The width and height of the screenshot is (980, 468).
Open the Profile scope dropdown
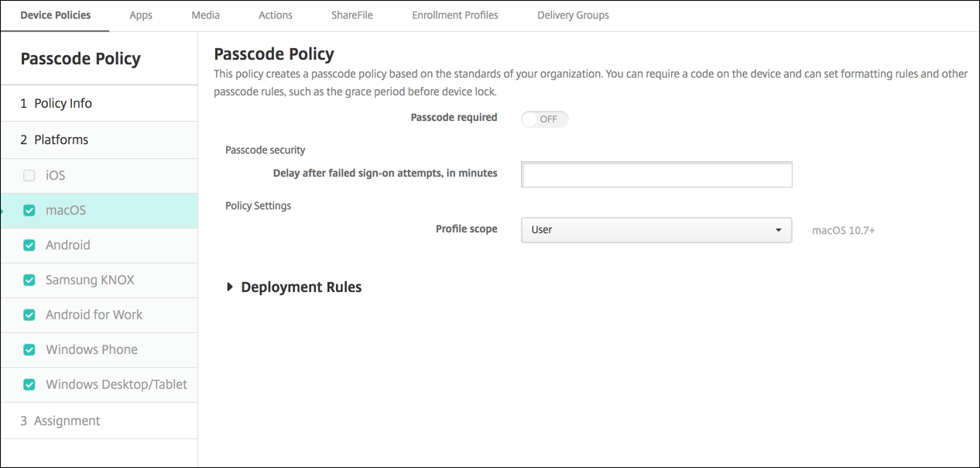point(656,230)
